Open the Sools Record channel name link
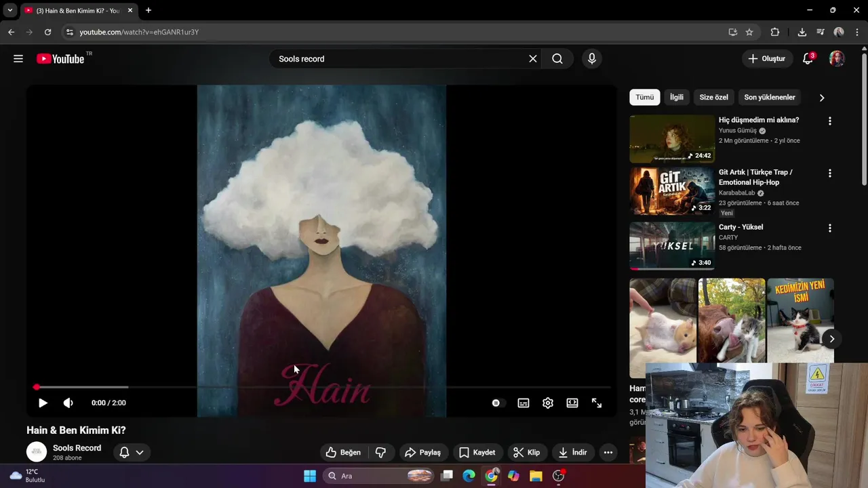Image resolution: width=868 pixels, height=488 pixels. (77, 448)
